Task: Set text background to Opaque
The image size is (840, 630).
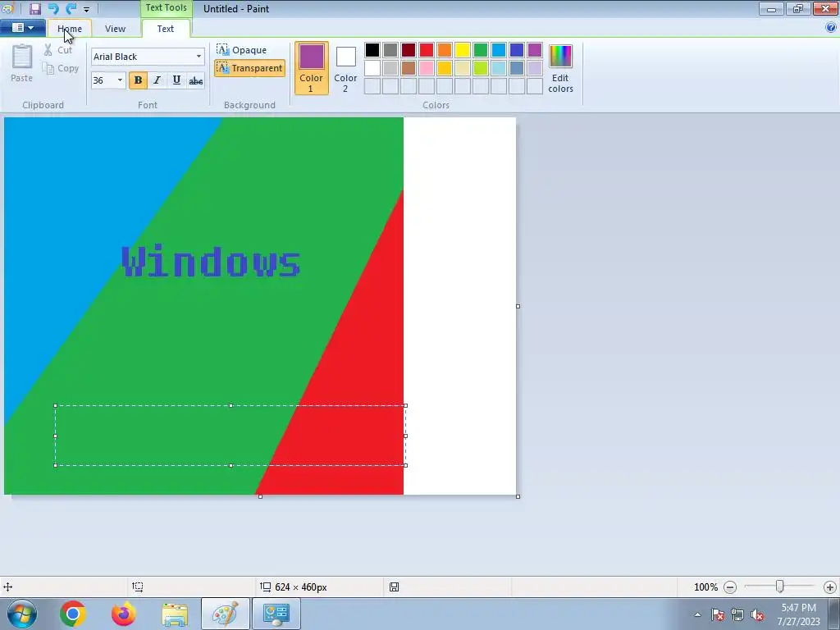Action: tap(242, 50)
